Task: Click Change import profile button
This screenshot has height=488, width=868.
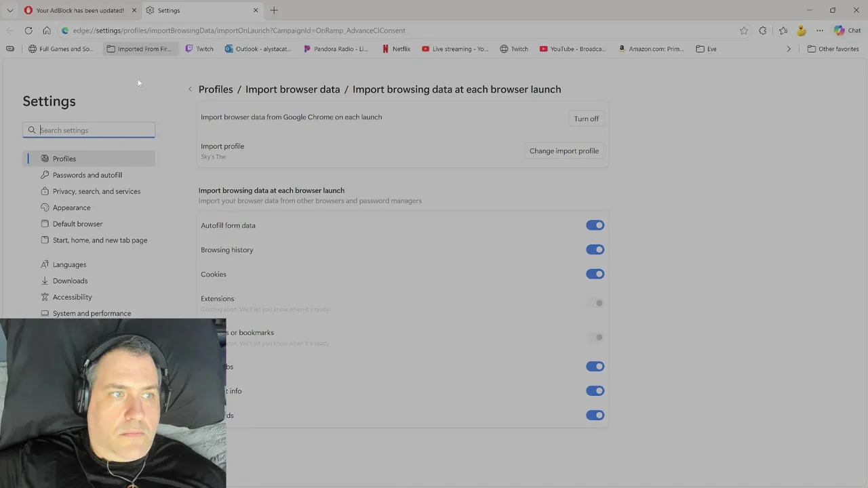Action: pos(564,151)
